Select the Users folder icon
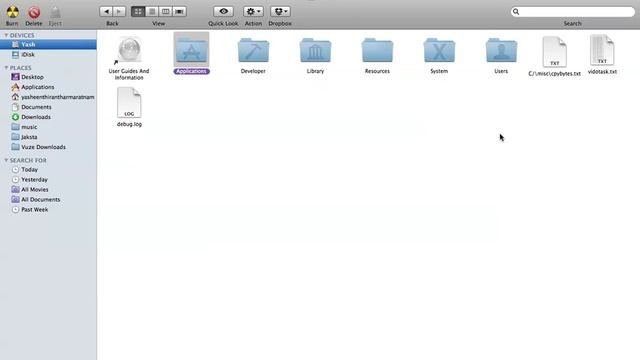640x360 pixels. (x=501, y=50)
